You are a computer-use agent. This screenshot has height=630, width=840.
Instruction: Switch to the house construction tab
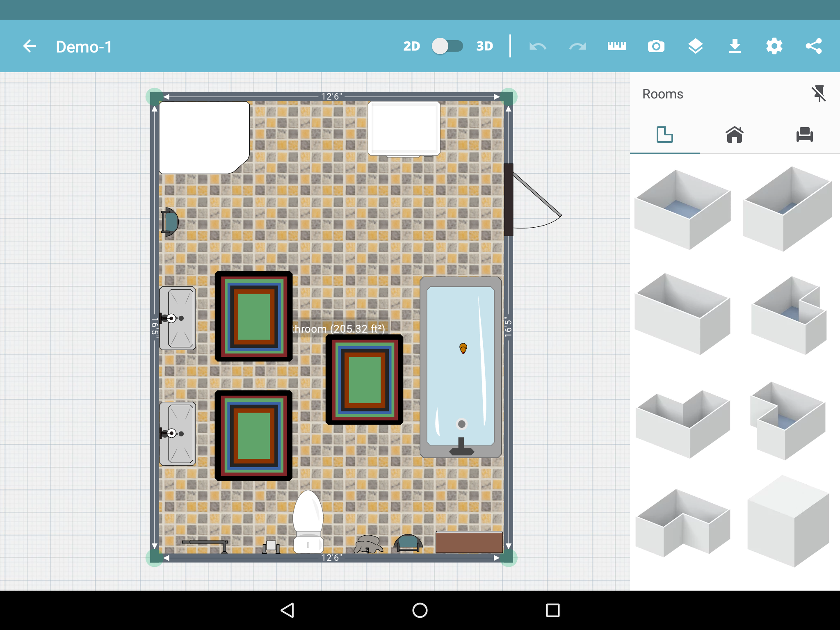coord(734,135)
